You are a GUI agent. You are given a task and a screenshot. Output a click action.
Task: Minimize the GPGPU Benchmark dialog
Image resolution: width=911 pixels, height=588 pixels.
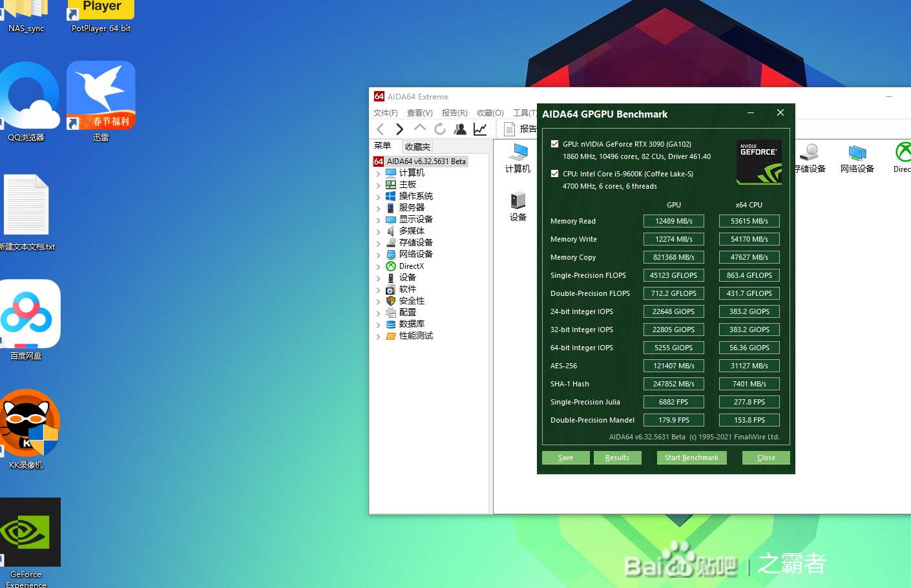[x=751, y=113]
